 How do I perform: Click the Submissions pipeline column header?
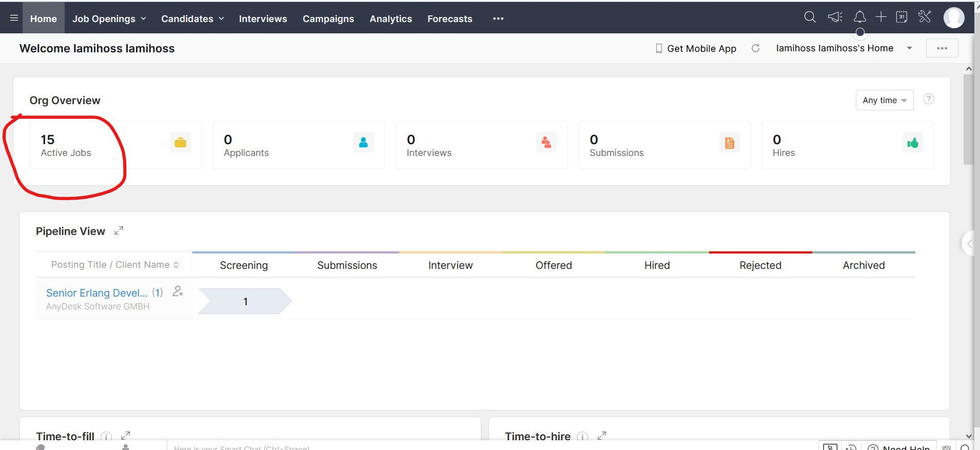pyautogui.click(x=347, y=265)
